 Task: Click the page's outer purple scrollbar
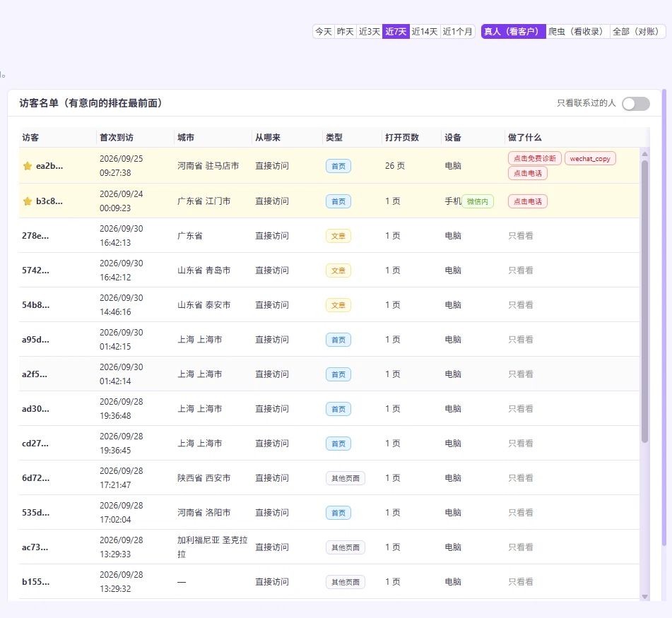[x=664, y=317]
